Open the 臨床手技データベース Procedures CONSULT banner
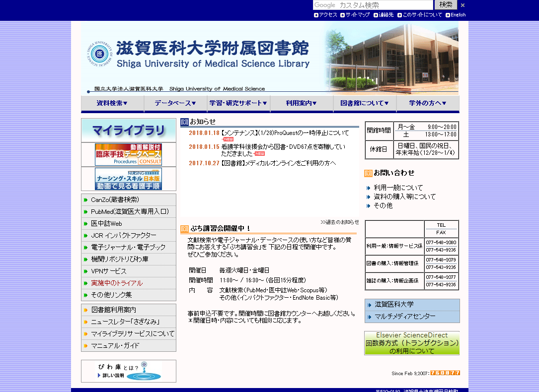 [128, 154]
